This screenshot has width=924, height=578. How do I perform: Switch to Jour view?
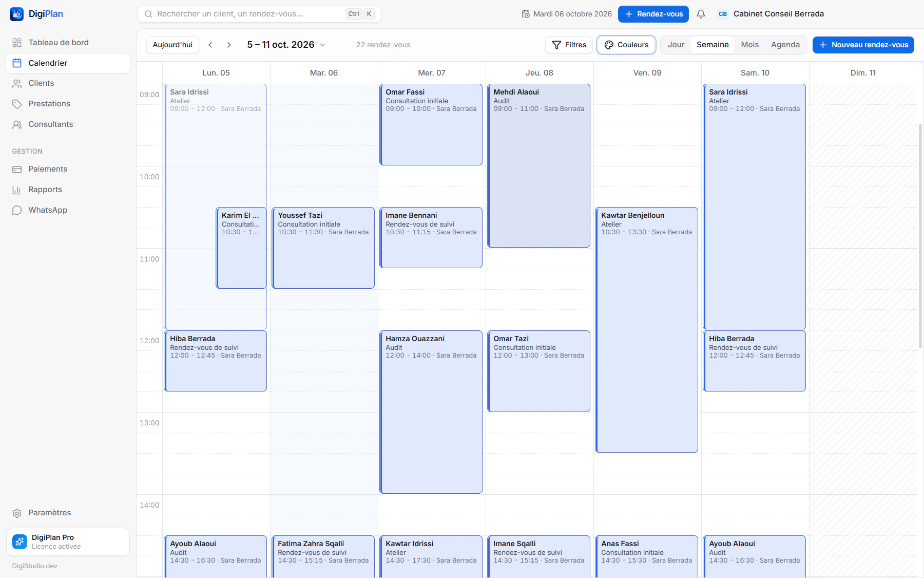[x=676, y=45]
